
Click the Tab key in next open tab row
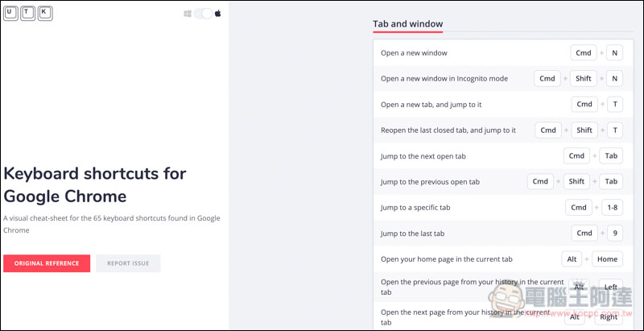[x=611, y=155]
